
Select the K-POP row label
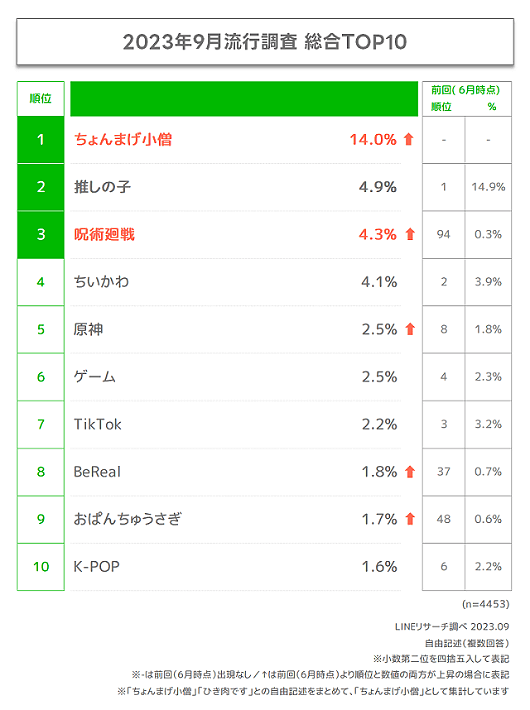tap(96, 566)
